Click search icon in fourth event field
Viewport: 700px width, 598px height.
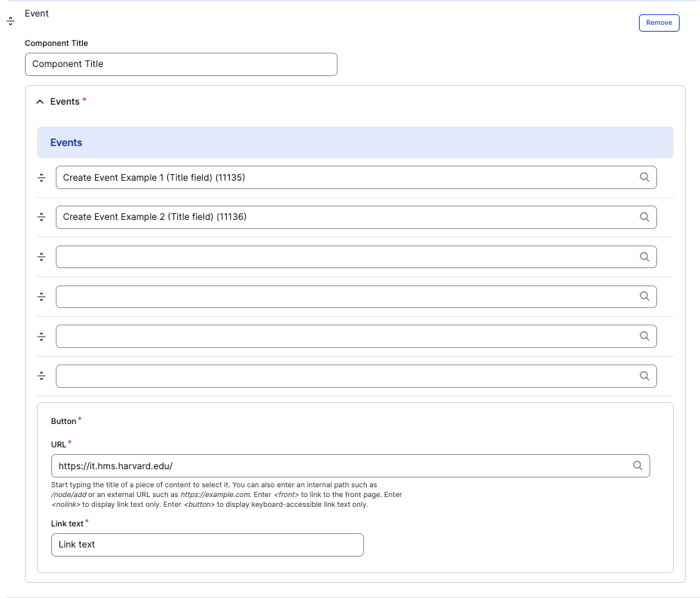(x=644, y=296)
